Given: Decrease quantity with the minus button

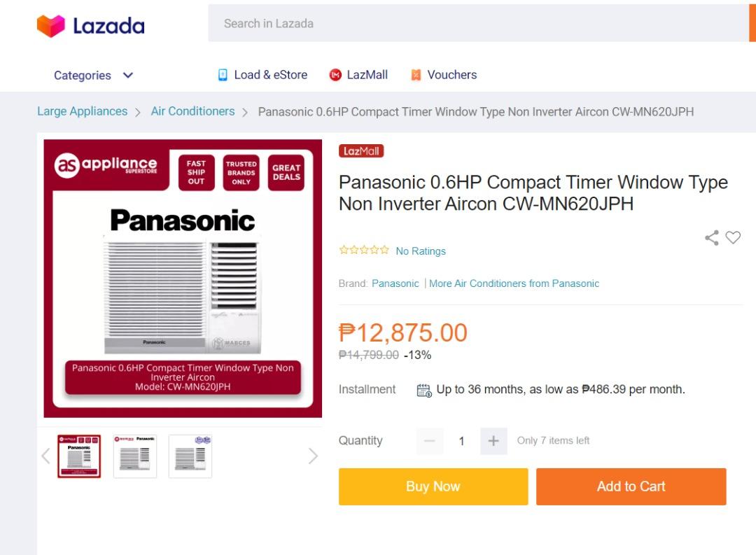Looking at the screenshot, I should (x=430, y=441).
